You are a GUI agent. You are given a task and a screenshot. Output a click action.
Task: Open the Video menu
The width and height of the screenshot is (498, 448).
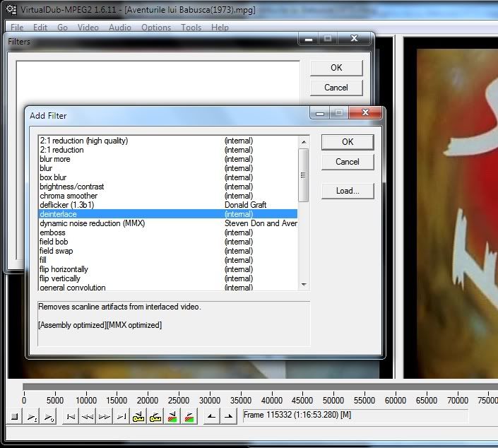(88, 28)
